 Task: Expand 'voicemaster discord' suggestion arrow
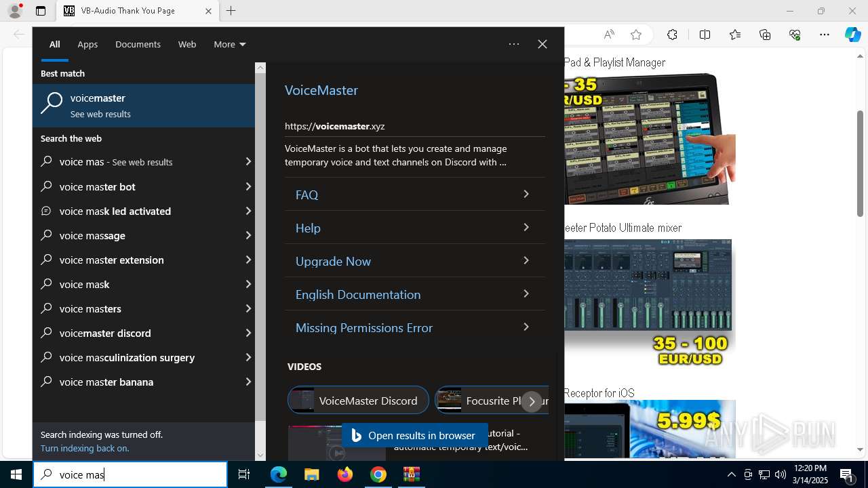(248, 333)
